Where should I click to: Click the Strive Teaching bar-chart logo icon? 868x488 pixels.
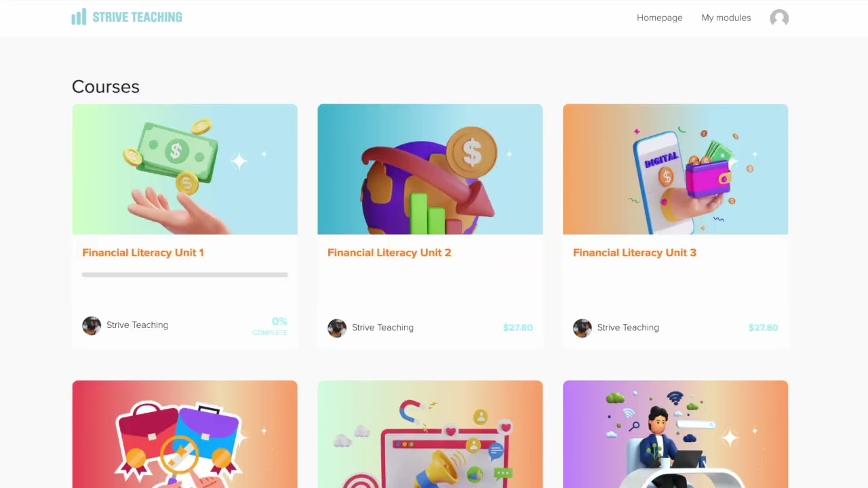(79, 17)
